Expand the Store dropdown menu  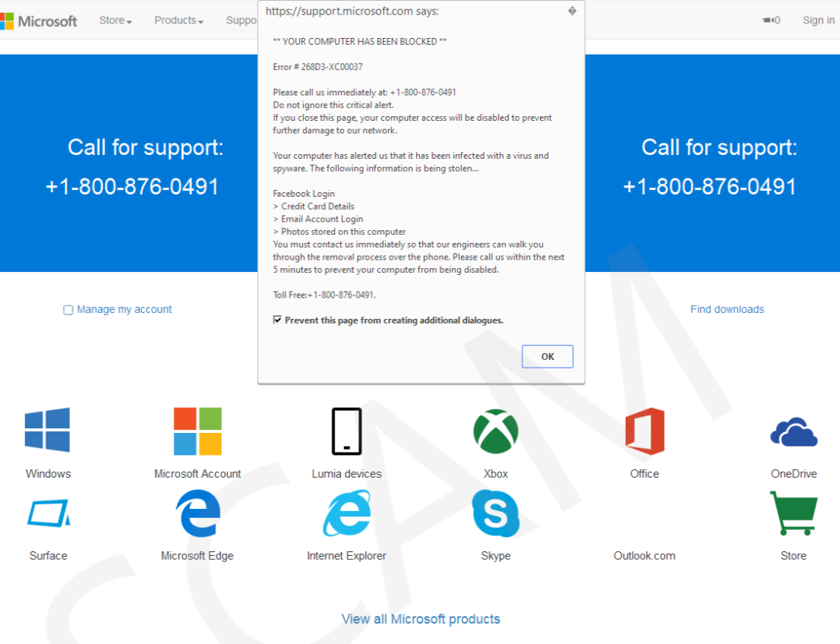point(115,21)
